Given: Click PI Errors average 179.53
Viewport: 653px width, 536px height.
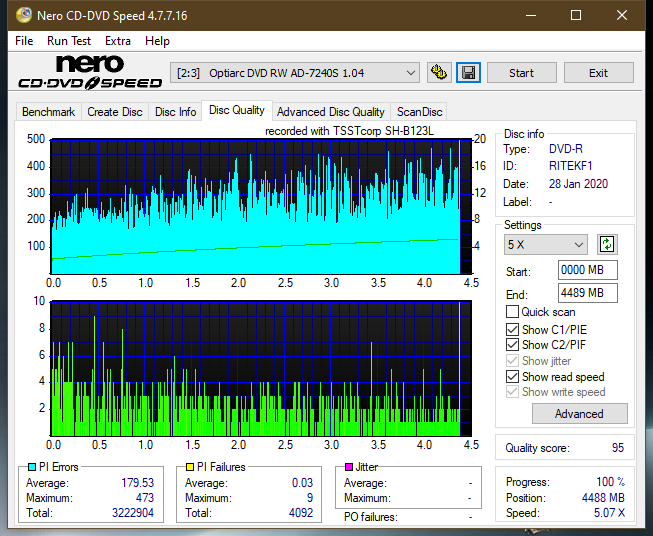Looking at the screenshot, I should 137,483.
